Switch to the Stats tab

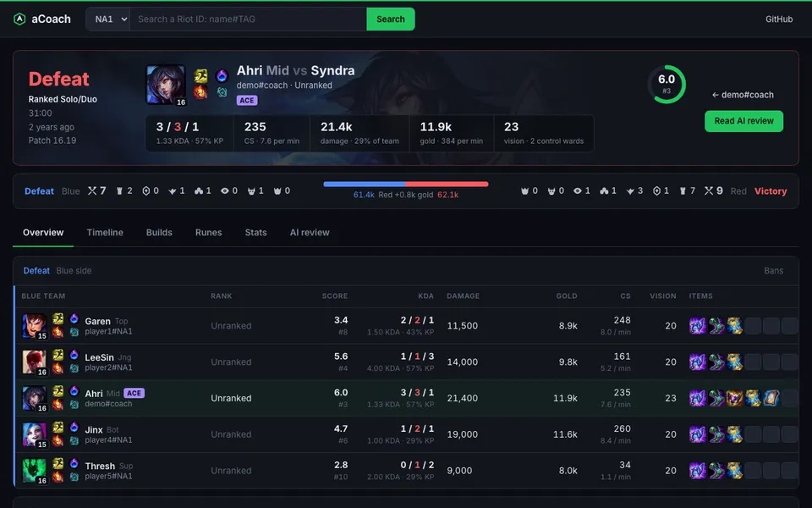coord(255,232)
